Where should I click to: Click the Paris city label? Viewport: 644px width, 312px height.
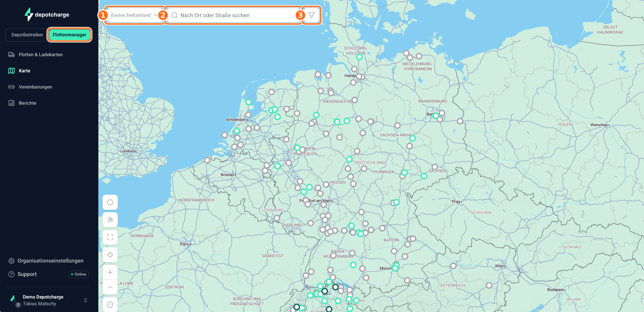coord(184,244)
